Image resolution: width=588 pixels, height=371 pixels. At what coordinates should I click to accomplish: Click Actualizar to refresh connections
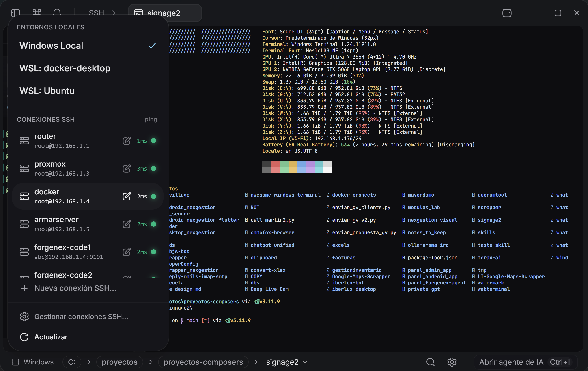click(x=88, y=337)
